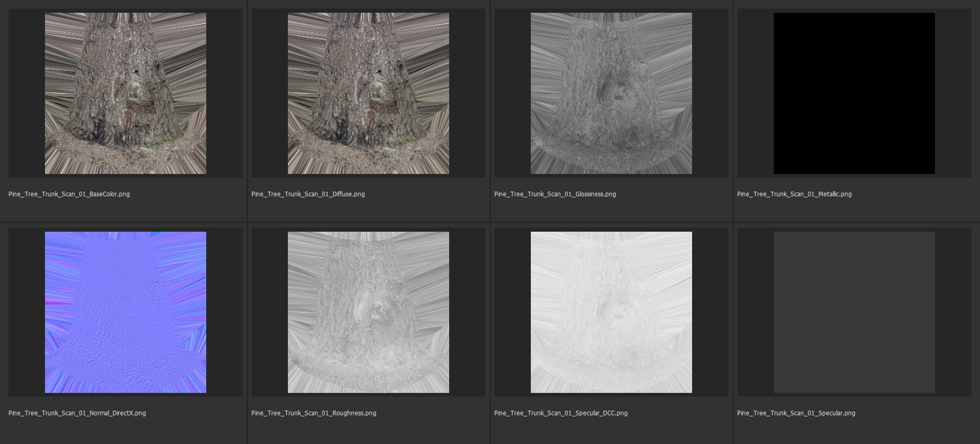Select the grayscale Glossiness map thumbnail
This screenshot has width=980, height=444.
[611, 93]
